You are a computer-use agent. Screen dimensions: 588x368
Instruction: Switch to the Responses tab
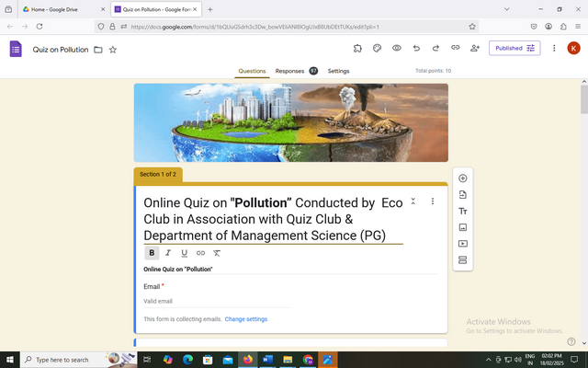[289, 71]
